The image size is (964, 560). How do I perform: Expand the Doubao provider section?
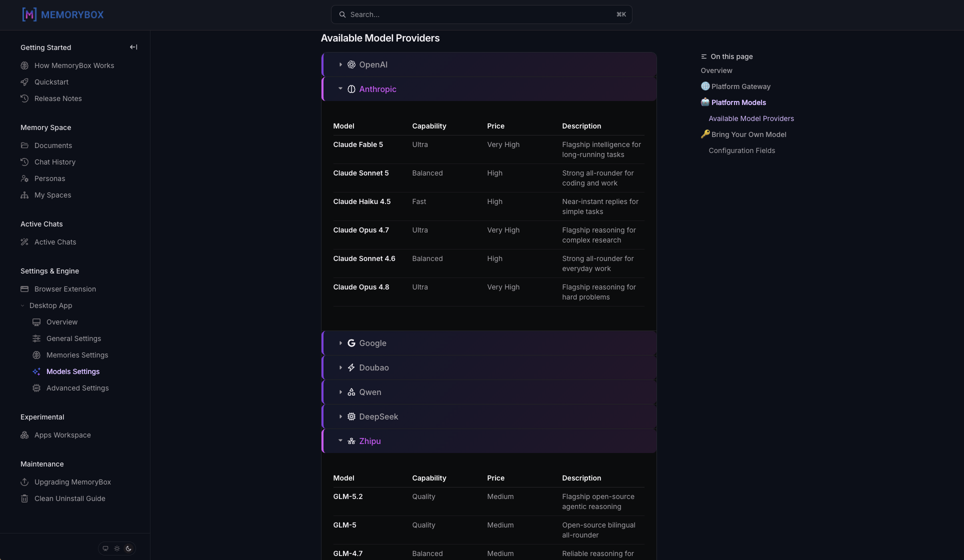(x=489, y=367)
